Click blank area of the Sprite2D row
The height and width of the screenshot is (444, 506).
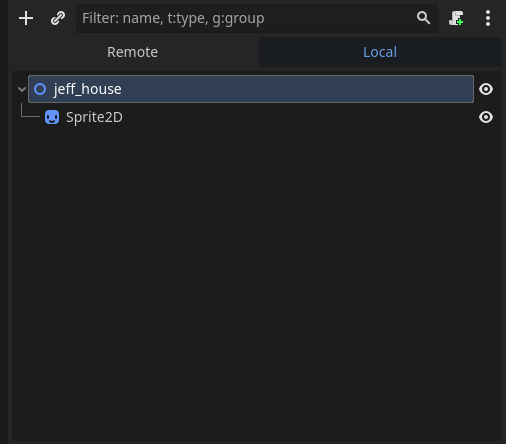click(x=297, y=117)
